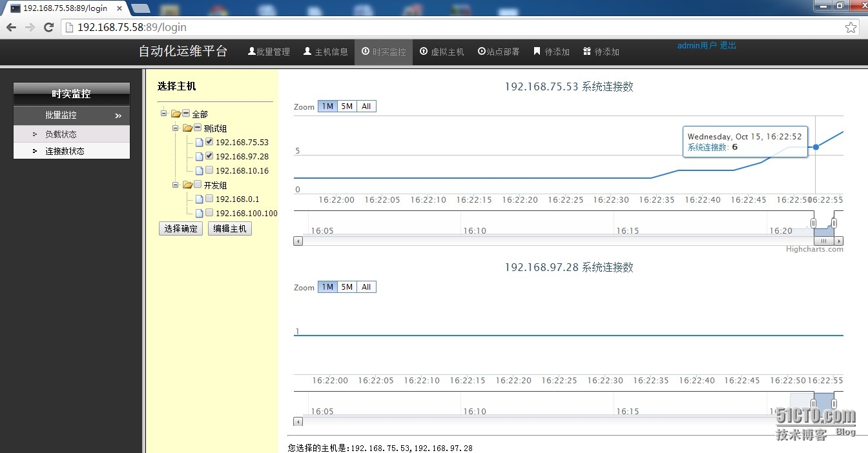868x453 pixels.
Task: Set the first chart zoom to 5M
Action: [347, 106]
